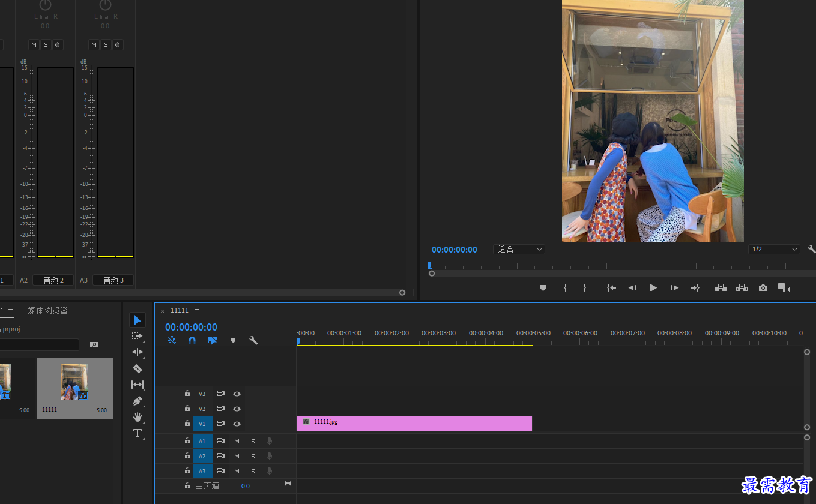Open timeline display settings wrench
This screenshot has width=816, height=504.
point(253,340)
